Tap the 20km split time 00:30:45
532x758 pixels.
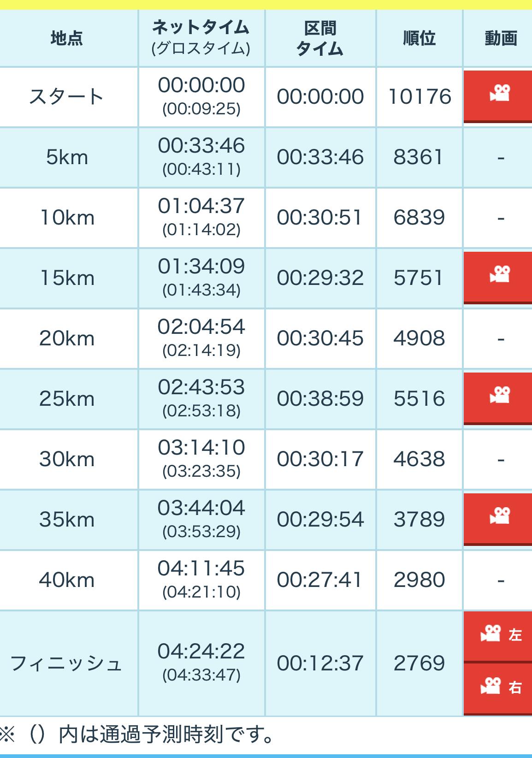(x=320, y=338)
